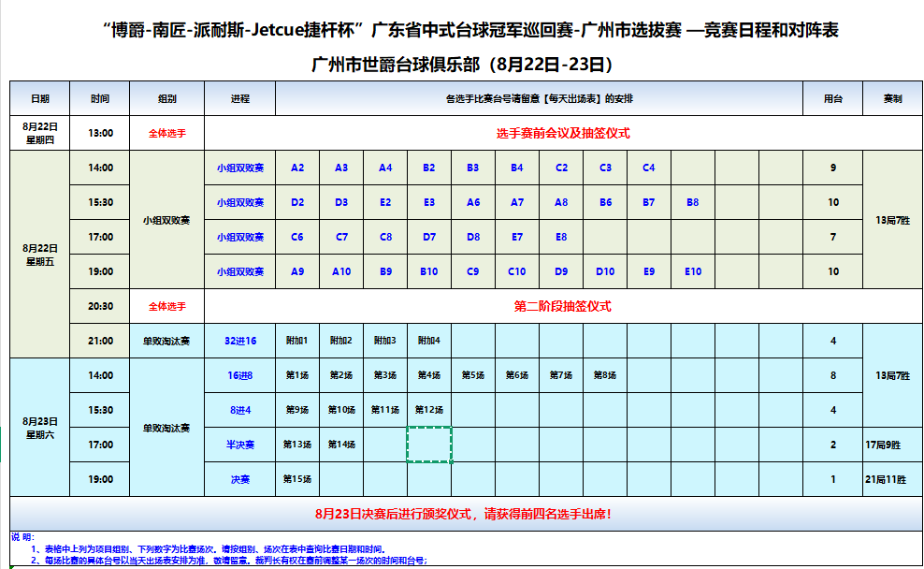Select the 第二阶段抽签仪式 cell

(563, 307)
